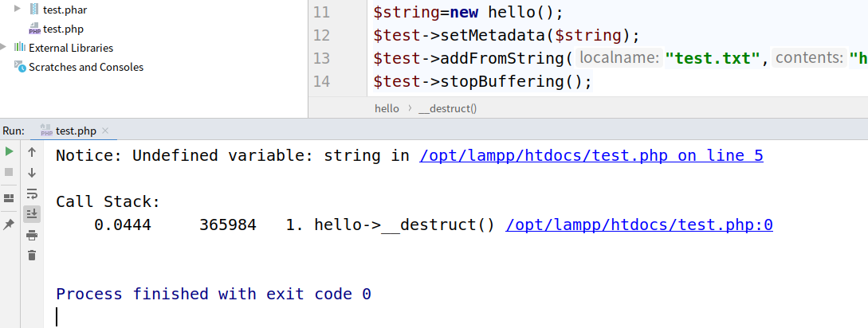Screen dimensions: 868x328
Task: Click the print icon in Run panel
Action: [x=32, y=234]
